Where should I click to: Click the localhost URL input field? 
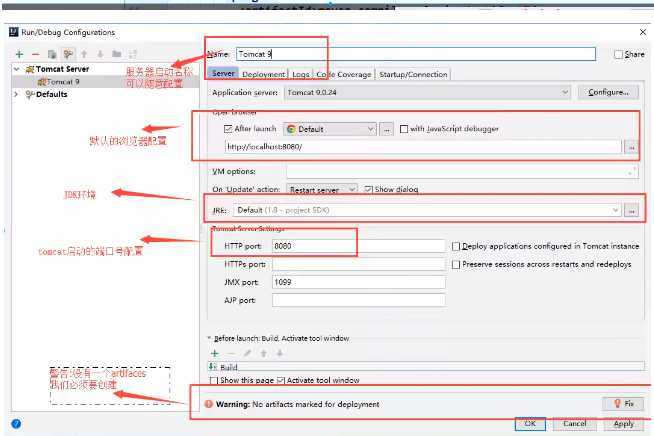423,147
